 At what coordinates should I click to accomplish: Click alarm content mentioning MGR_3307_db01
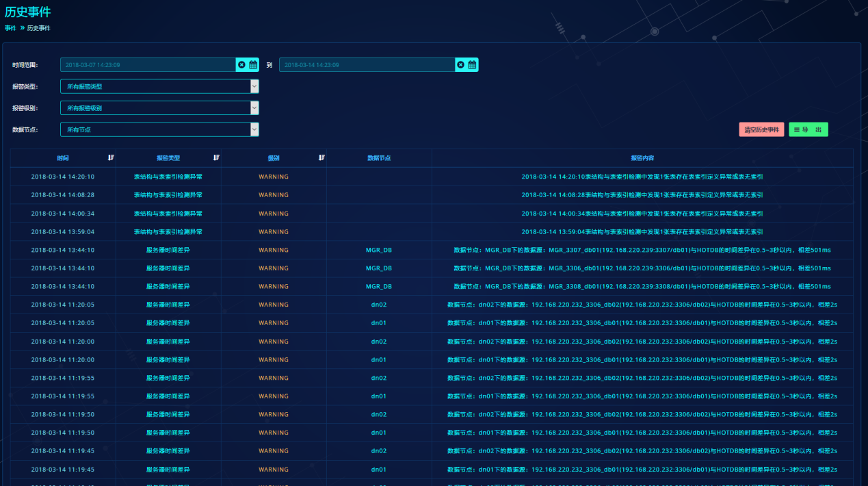[642, 250]
